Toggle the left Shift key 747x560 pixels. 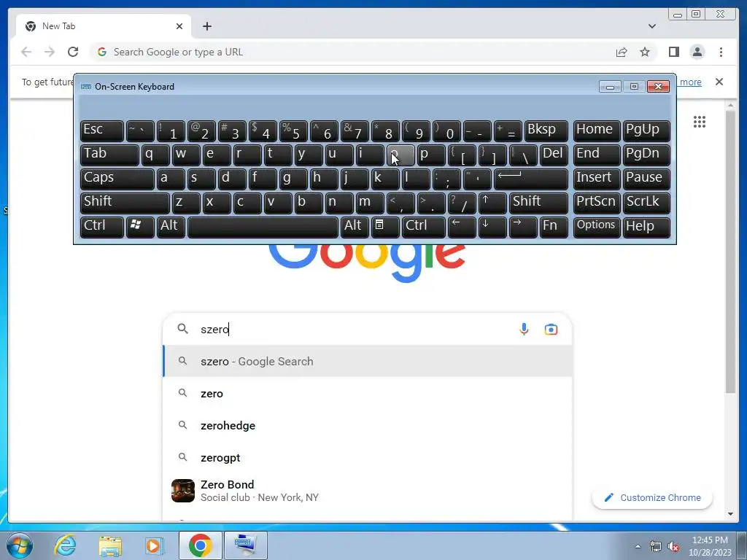click(125, 203)
